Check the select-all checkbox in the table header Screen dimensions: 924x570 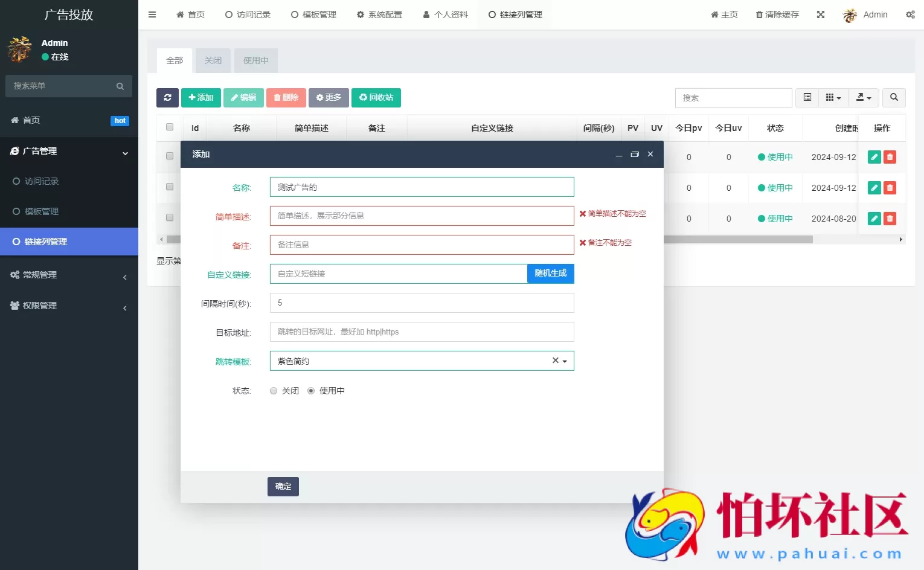click(169, 126)
